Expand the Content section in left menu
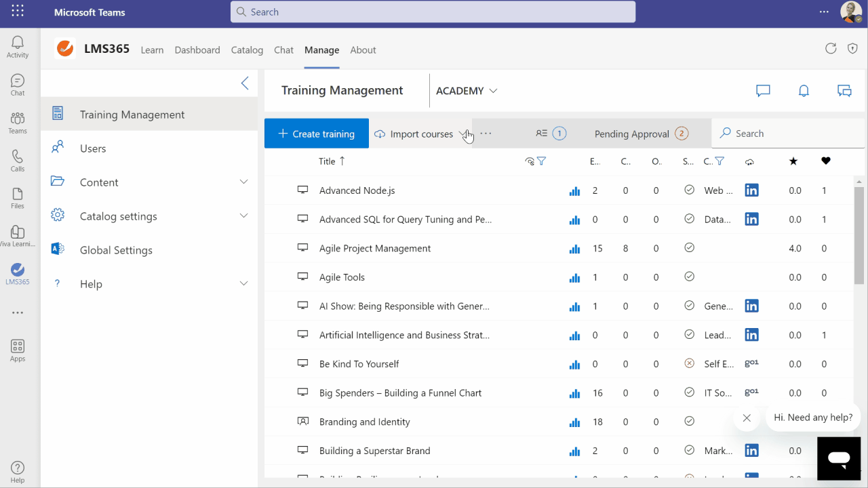Viewport: 868px width, 488px height. (243, 182)
